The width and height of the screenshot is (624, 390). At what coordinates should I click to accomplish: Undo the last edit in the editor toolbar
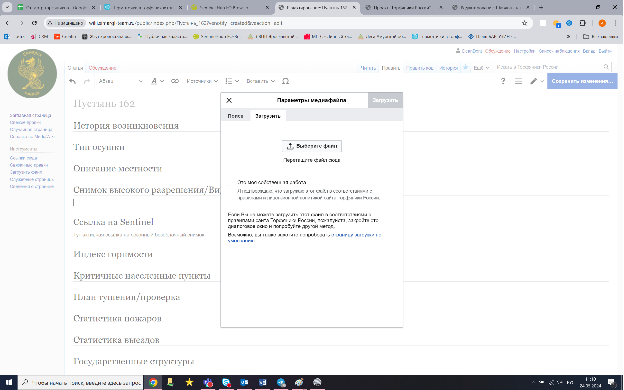72,81
